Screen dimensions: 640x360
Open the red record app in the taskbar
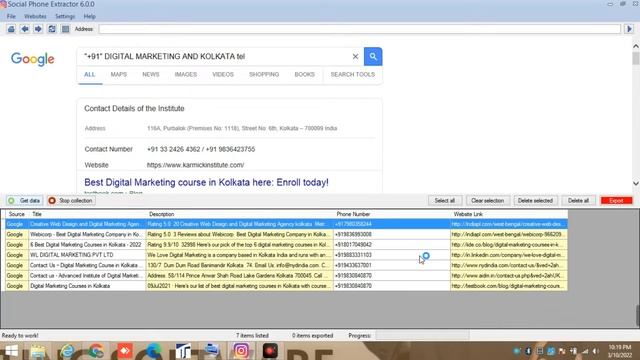(x=270, y=351)
